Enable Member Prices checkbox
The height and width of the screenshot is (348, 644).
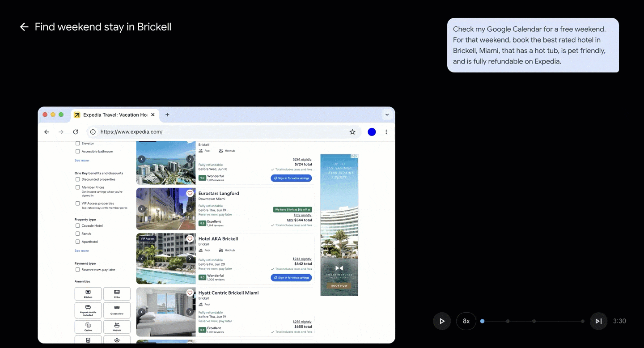click(78, 187)
